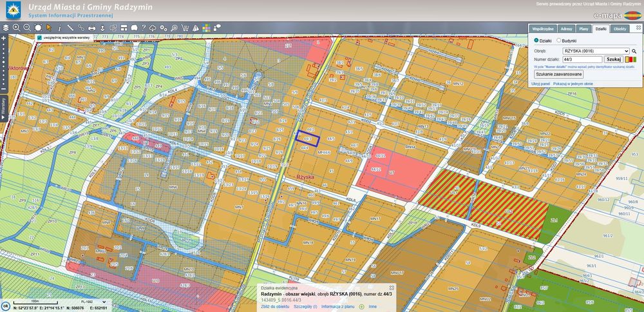Click 'Informacja z planu' link
644x312 pixels.
pos(337,307)
